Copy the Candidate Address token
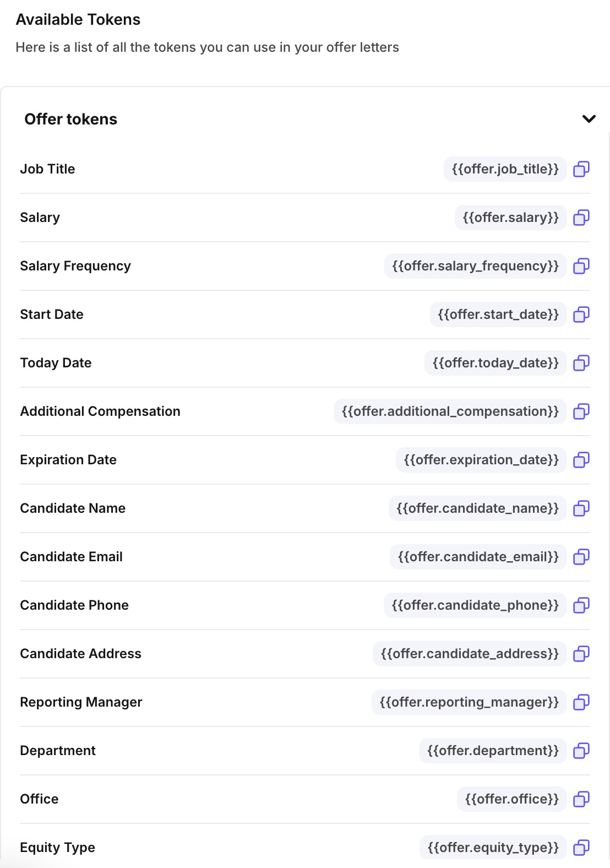The image size is (610, 868). coord(581,654)
